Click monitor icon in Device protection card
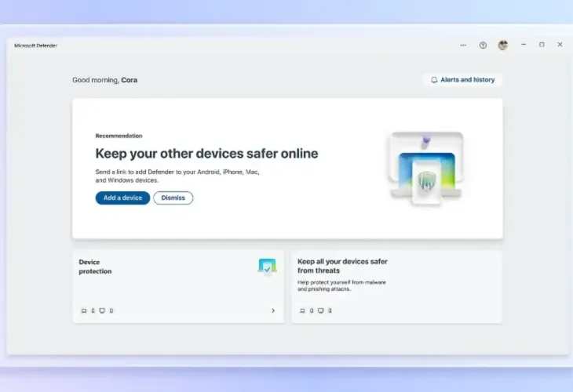Viewport: 573px width, 392px height. (x=102, y=310)
